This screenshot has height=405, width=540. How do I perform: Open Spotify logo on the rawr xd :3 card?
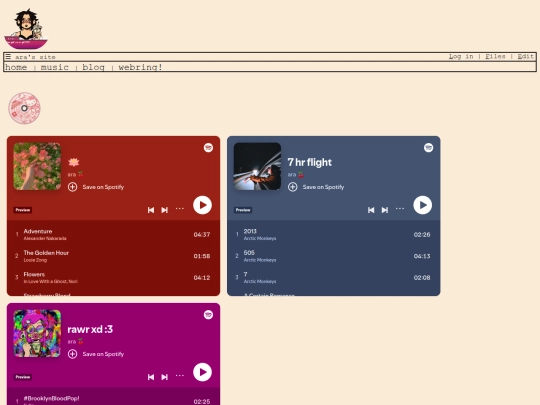click(208, 315)
